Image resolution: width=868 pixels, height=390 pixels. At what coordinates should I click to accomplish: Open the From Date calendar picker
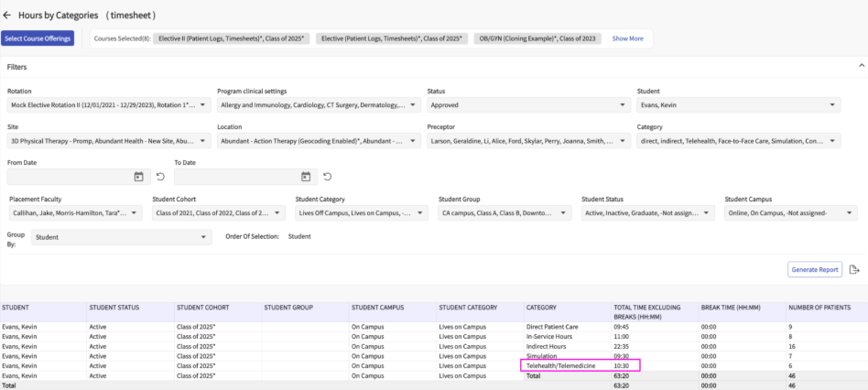(x=139, y=176)
